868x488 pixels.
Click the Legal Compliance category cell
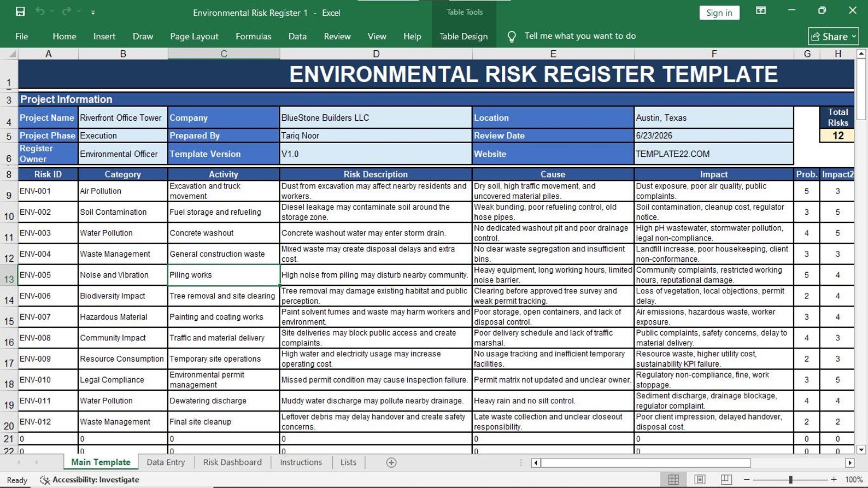(x=123, y=380)
